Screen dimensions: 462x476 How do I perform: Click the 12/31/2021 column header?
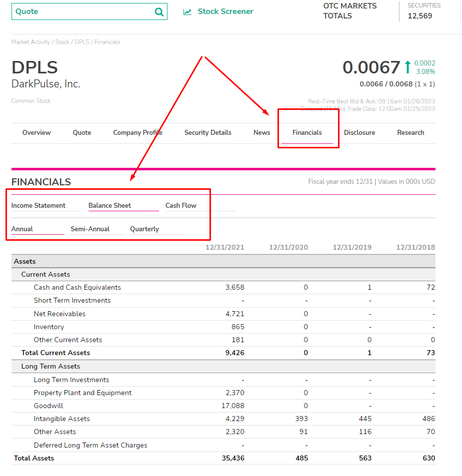pos(225,247)
